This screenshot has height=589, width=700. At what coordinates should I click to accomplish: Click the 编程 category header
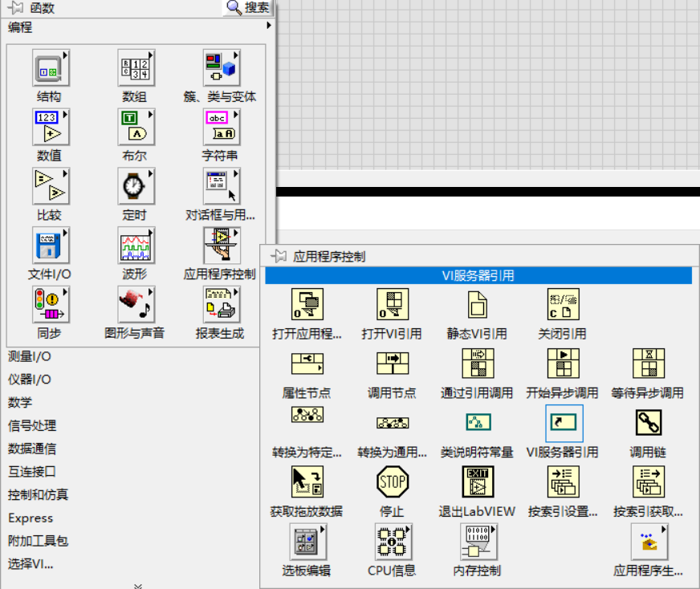(19, 27)
